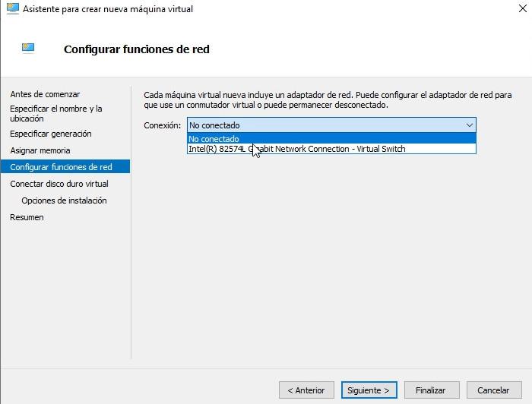Open the Especificar el nombre y la ubicación step
The width and height of the screenshot is (532, 404).
pyautogui.click(x=55, y=114)
